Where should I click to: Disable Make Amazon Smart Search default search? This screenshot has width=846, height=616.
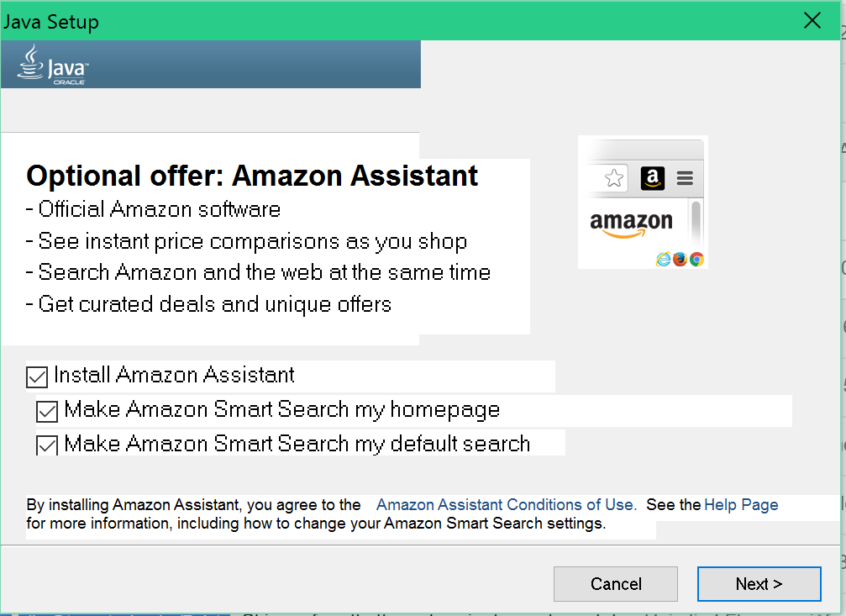47,445
